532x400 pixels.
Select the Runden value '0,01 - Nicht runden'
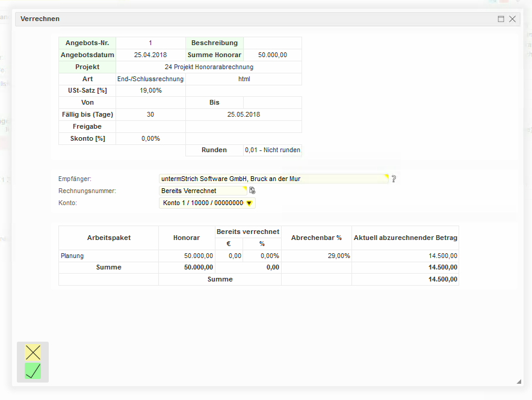coord(273,150)
